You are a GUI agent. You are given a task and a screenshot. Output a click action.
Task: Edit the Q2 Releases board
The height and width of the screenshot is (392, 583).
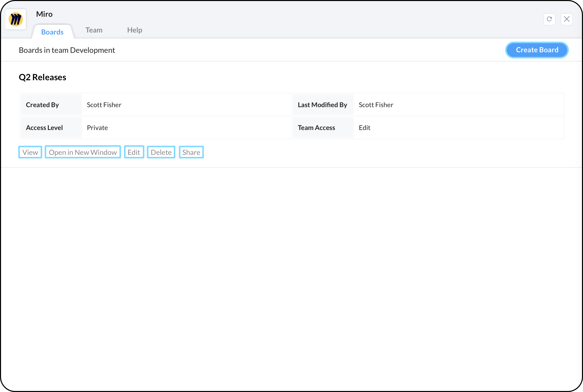click(x=134, y=152)
